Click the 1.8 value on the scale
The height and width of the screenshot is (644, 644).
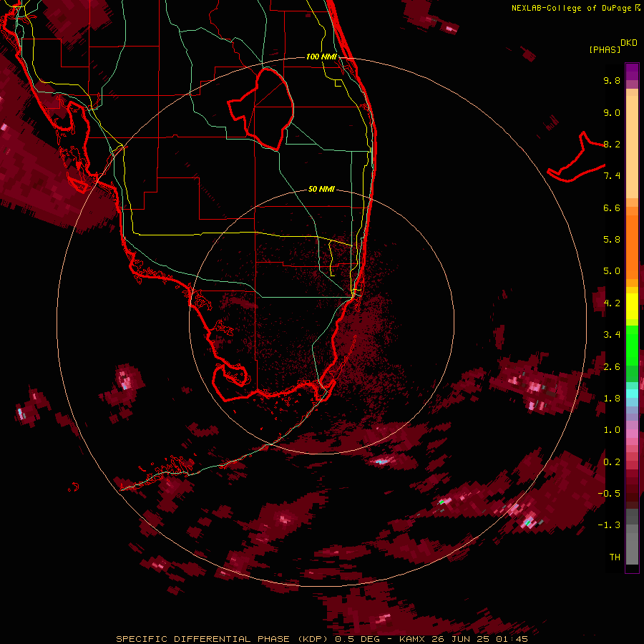612,399
